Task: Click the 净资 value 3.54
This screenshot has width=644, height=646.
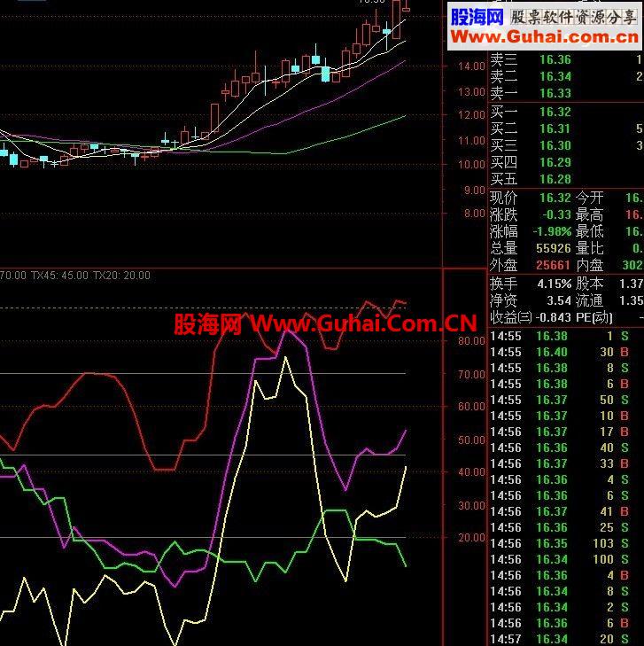Action: pyautogui.click(x=559, y=300)
